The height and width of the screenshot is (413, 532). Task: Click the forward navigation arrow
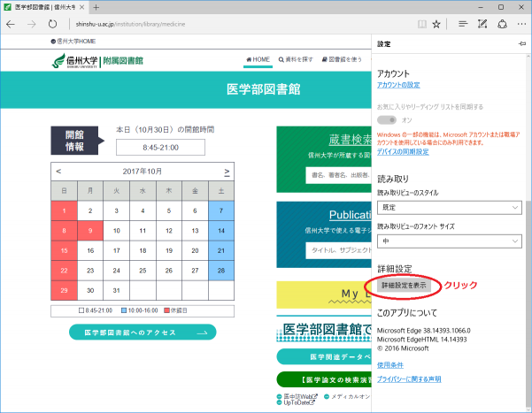point(32,24)
